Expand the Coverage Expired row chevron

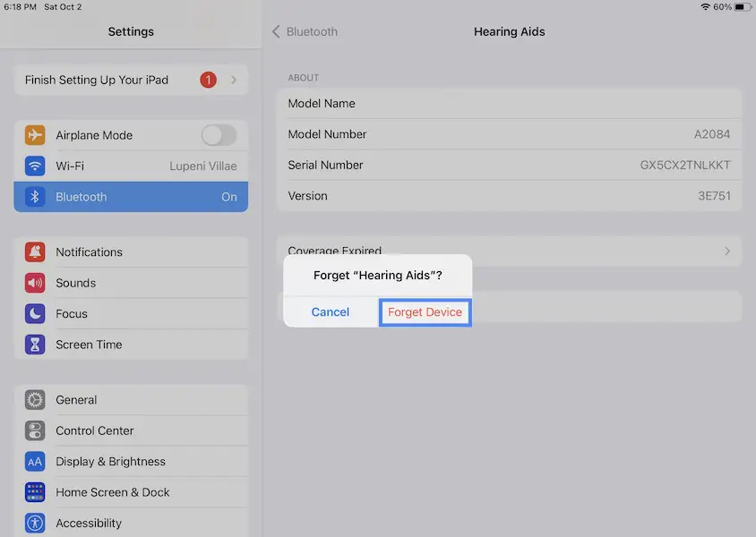point(726,251)
